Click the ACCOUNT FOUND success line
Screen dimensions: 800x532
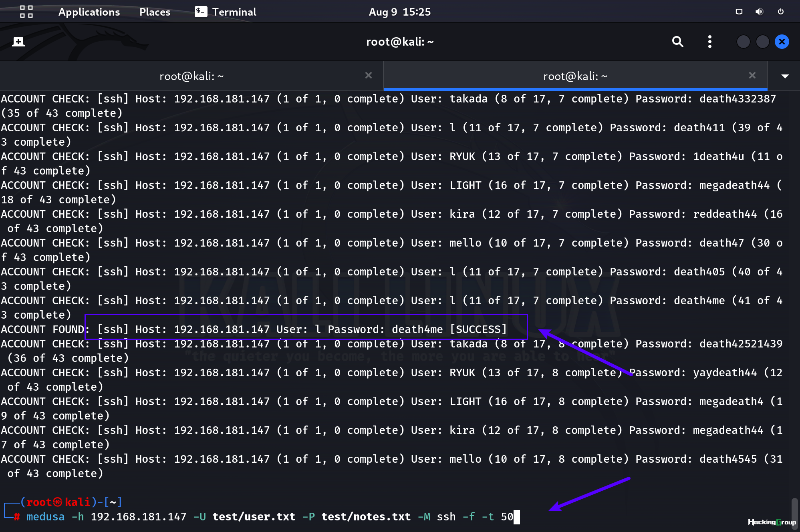(x=254, y=329)
